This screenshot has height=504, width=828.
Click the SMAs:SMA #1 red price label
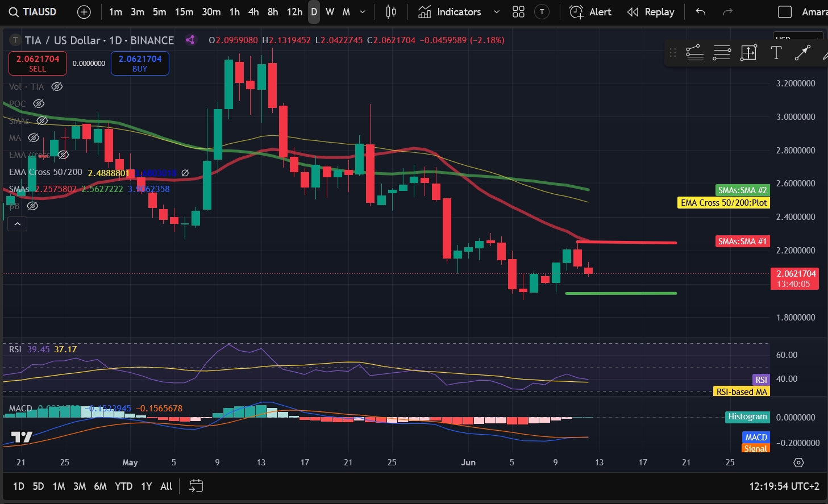[x=742, y=241]
